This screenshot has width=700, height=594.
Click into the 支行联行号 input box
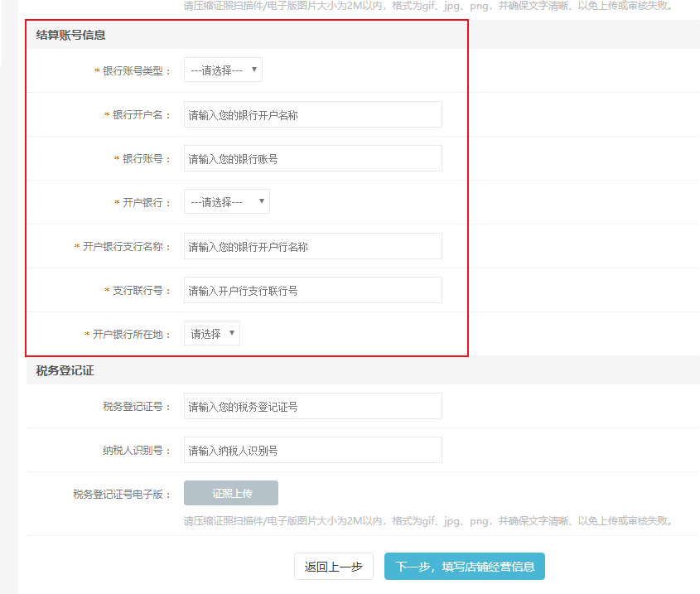(x=312, y=290)
